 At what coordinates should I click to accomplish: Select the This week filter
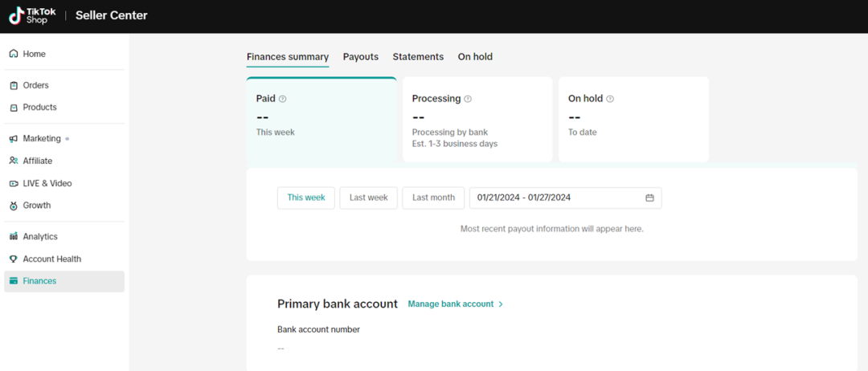[x=305, y=198]
